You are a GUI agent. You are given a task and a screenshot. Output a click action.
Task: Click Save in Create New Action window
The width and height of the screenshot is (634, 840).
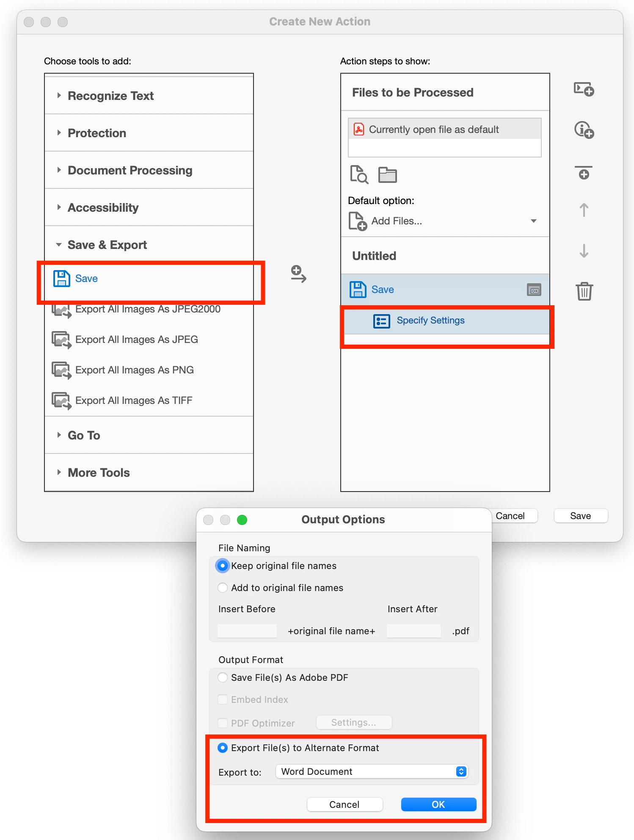[x=581, y=516]
